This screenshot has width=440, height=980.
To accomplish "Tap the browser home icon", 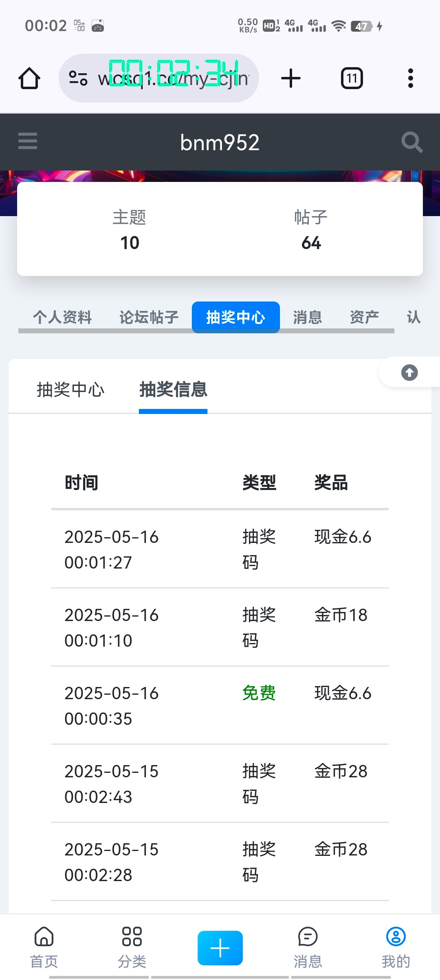I will pyautogui.click(x=29, y=78).
